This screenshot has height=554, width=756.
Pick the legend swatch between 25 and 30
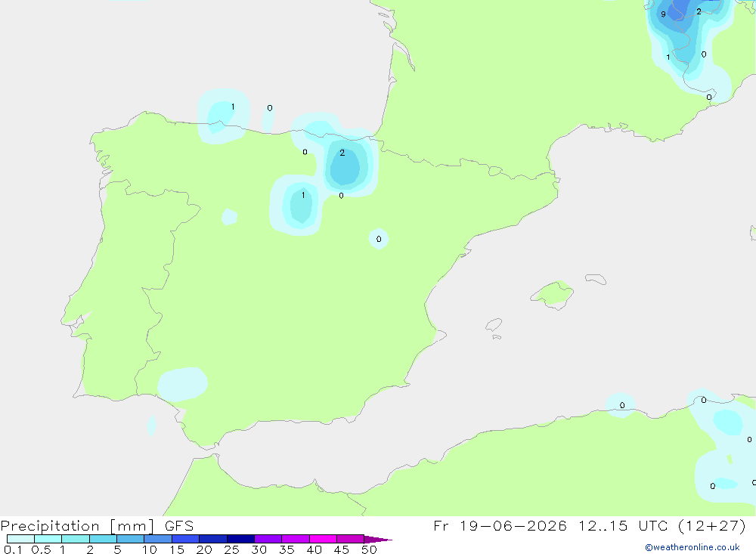pyautogui.click(x=240, y=539)
